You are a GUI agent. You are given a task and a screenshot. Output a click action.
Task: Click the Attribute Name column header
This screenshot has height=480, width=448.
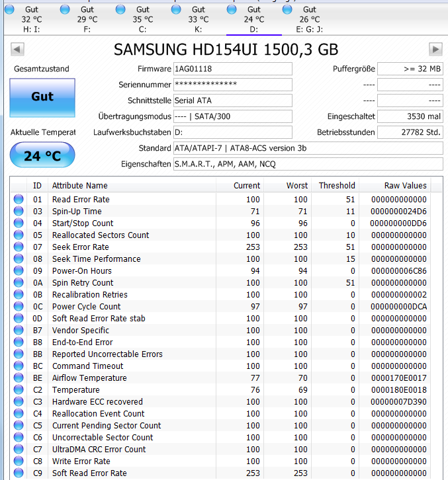132,186
